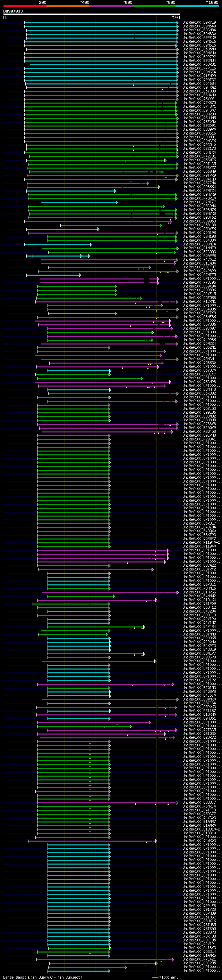Image resolution: width=222 pixels, height=980 pixels.
Task: Select hit label UniRef100_B2GUY3
Action: point(199,933)
